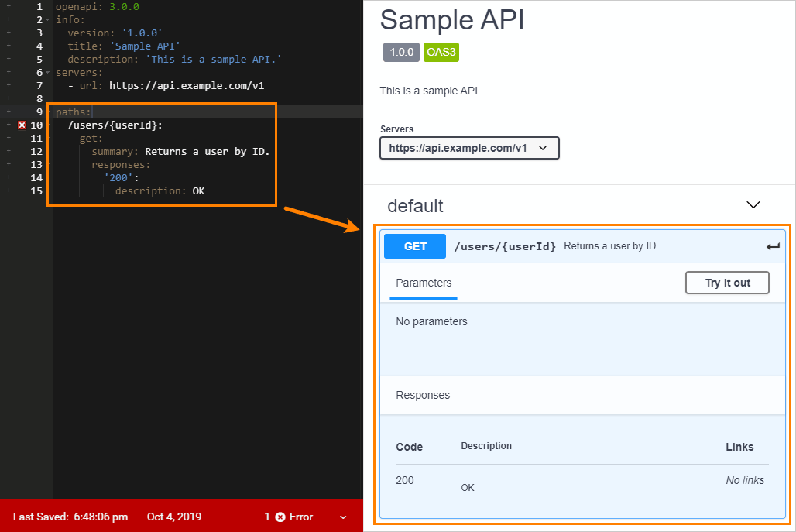
Task: Switch to the Parameters tab
Action: [x=423, y=283]
